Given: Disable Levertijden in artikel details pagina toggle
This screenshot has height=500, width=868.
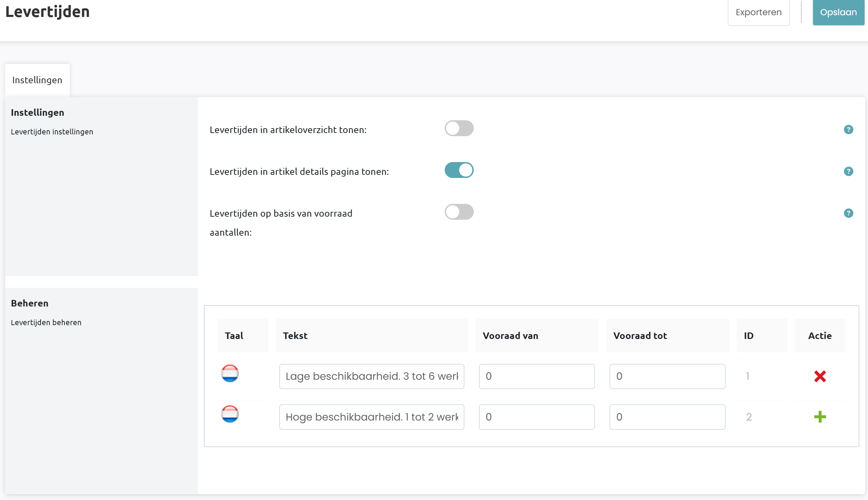Looking at the screenshot, I should click(459, 170).
